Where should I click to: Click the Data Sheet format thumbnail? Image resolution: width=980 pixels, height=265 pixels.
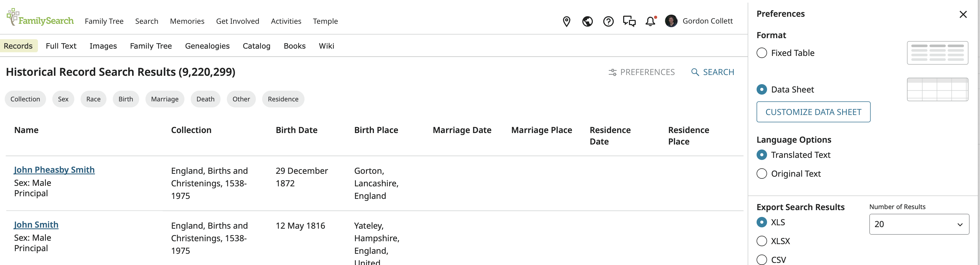937,90
